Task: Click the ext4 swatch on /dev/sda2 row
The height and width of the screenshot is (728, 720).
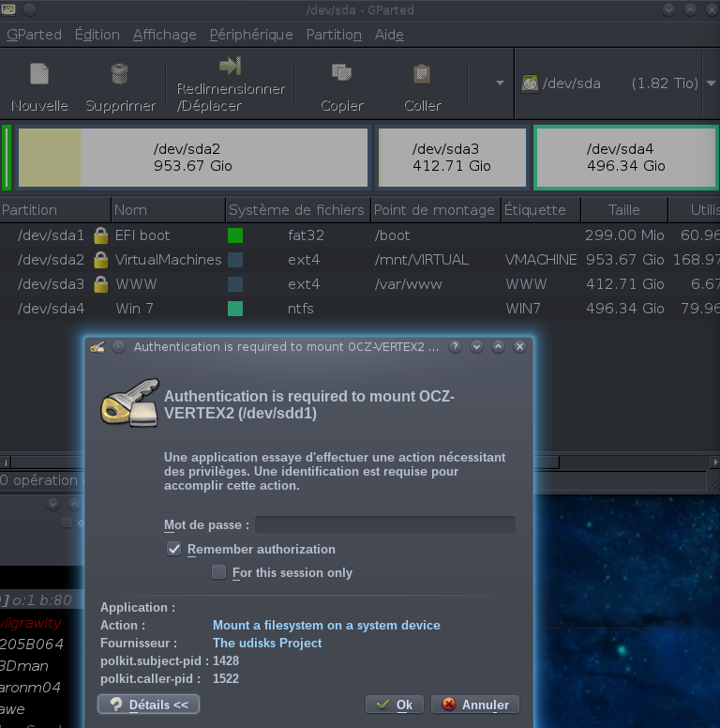Action: coord(235,260)
